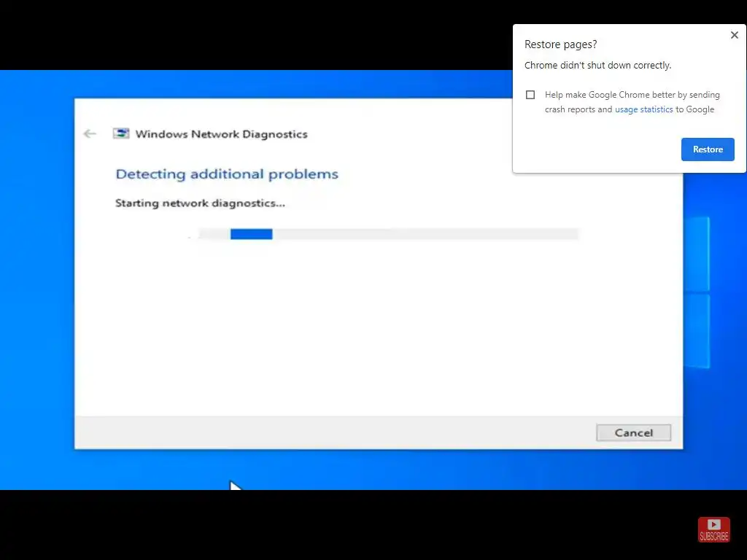Select 'Starting network diagnostics...' status text
The width and height of the screenshot is (747, 560).
point(200,203)
